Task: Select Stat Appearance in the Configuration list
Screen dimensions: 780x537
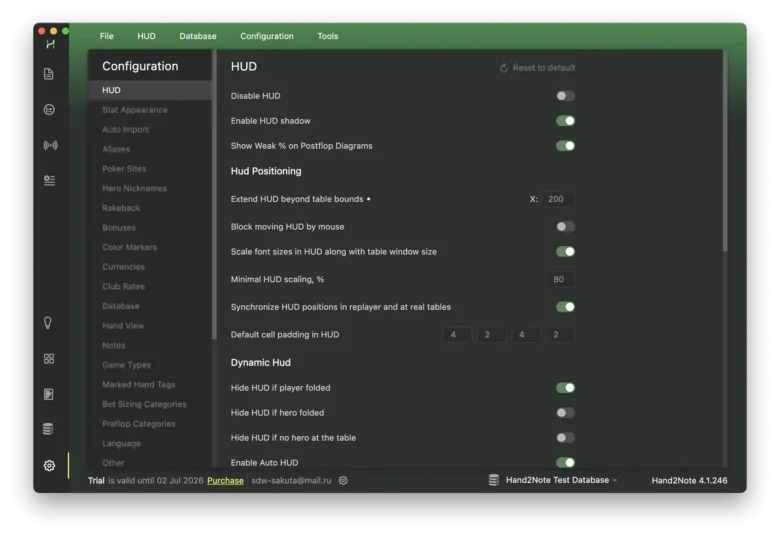Action: tap(150, 110)
